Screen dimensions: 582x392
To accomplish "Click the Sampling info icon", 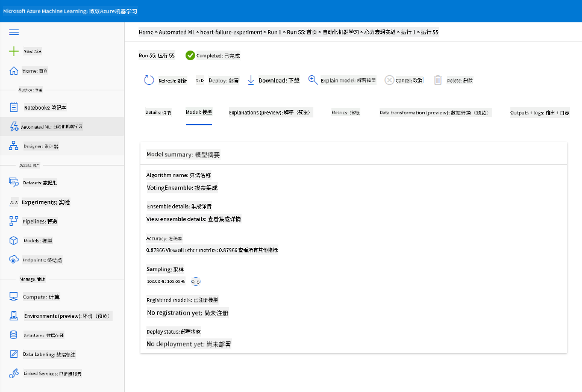I will [x=196, y=281].
